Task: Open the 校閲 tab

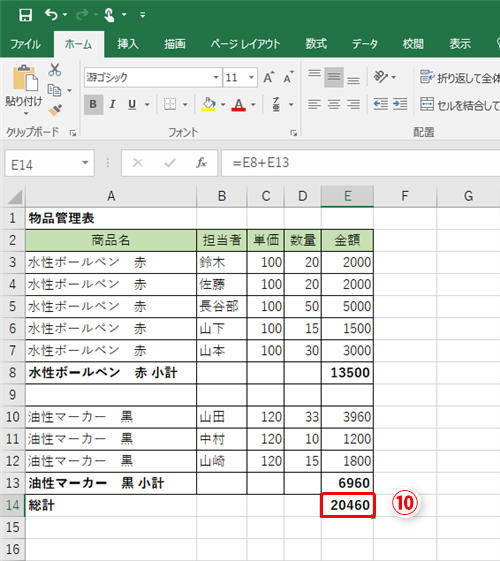Action: [x=413, y=44]
